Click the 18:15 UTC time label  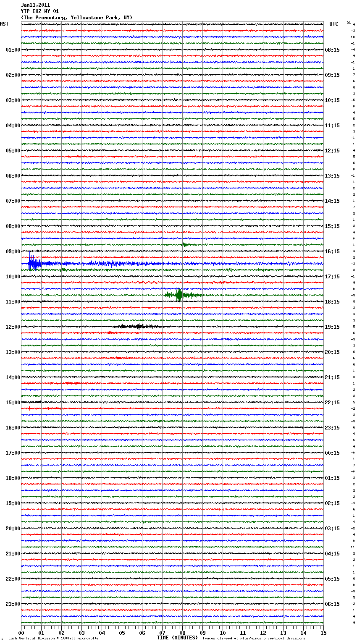pos(332,302)
